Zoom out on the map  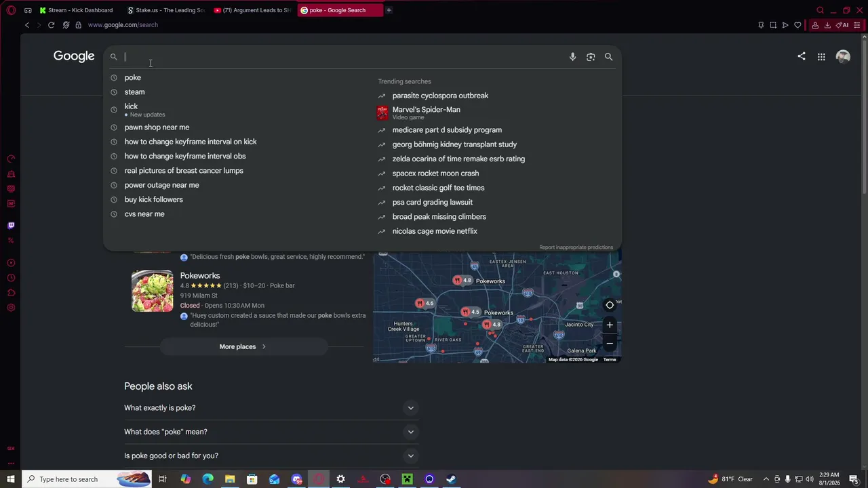(x=610, y=343)
